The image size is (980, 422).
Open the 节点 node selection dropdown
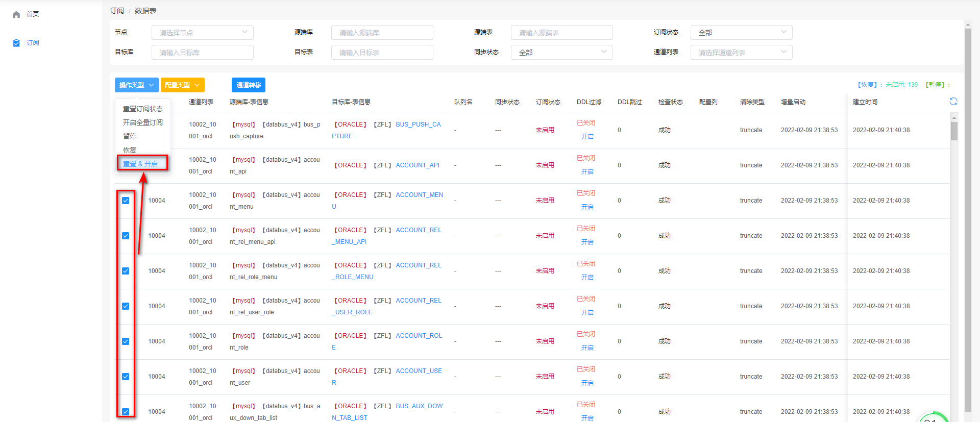tap(202, 33)
